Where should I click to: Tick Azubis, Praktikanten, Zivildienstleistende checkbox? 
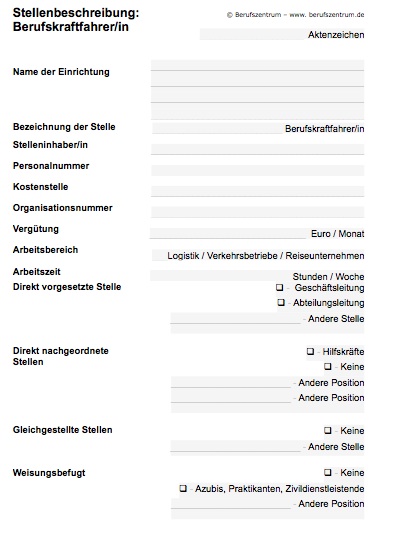tap(183, 488)
